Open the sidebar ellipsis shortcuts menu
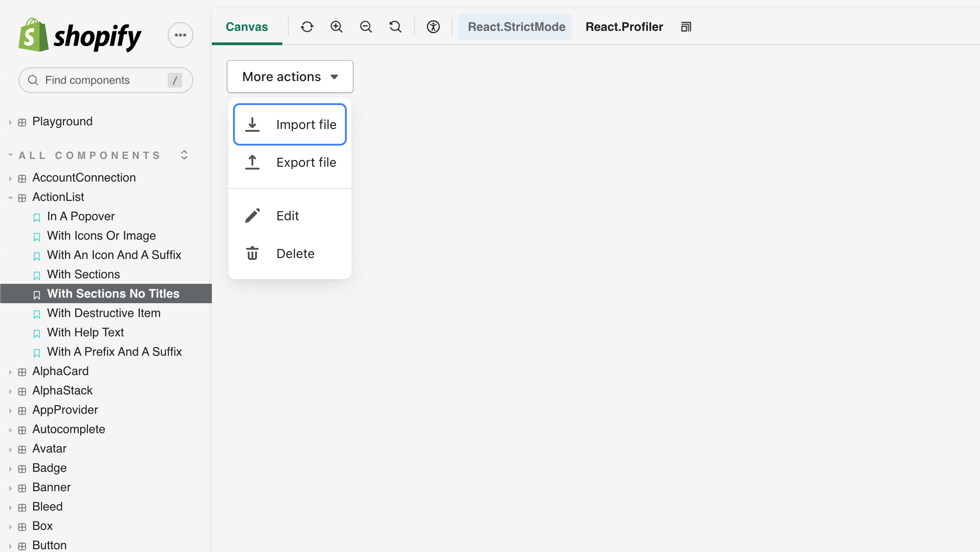The width and height of the screenshot is (980, 552). point(181,35)
